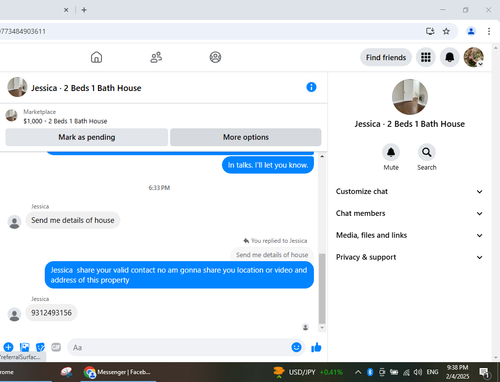Choose a sticker icon in composer
500x382 pixels.
(x=40, y=347)
